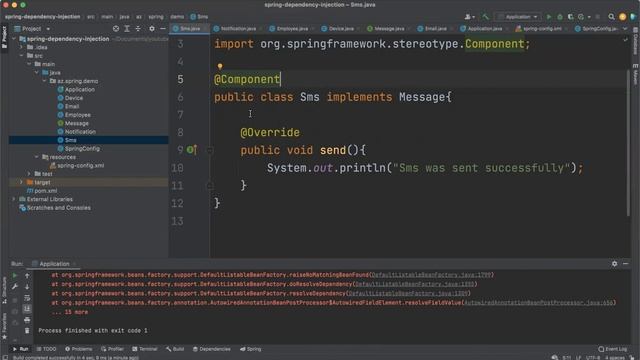640x360 pixels.
Task: Click the intention light bulb icon
Action: point(220,66)
